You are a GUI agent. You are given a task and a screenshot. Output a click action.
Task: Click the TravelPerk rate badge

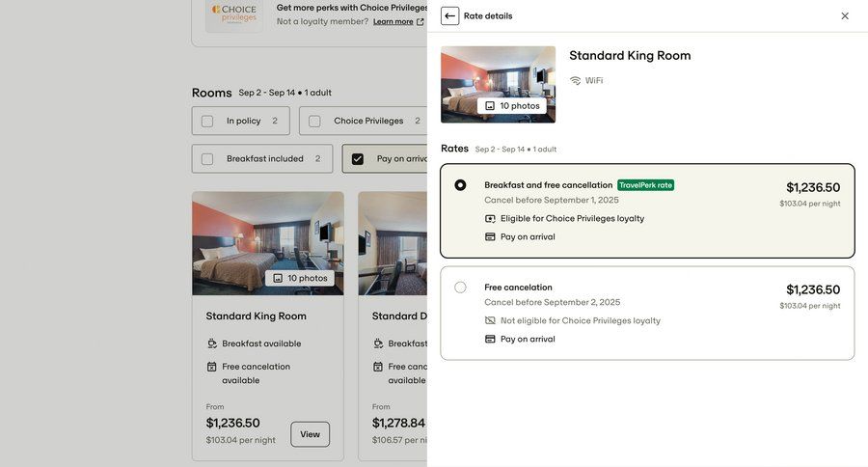click(645, 185)
